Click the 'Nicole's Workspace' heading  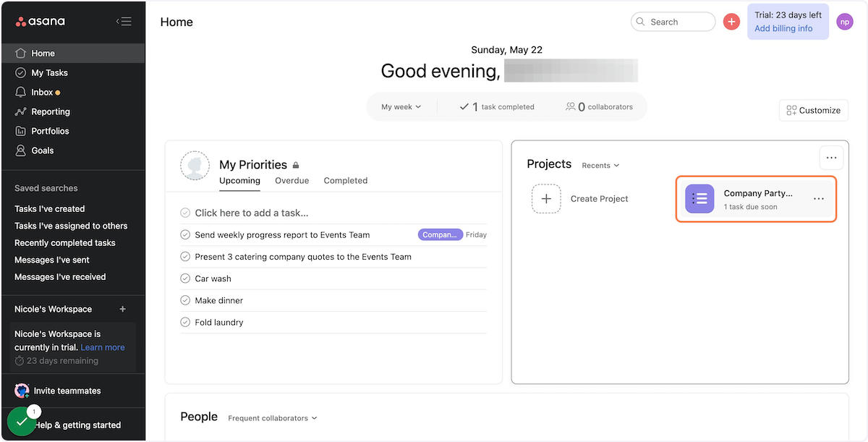click(53, 309)
